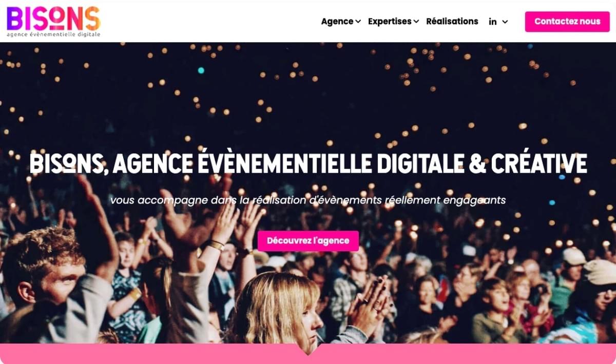Expand the Expertises dropdown chevron
This screenshot has height=364, width=616.
[x=416, y=22]
